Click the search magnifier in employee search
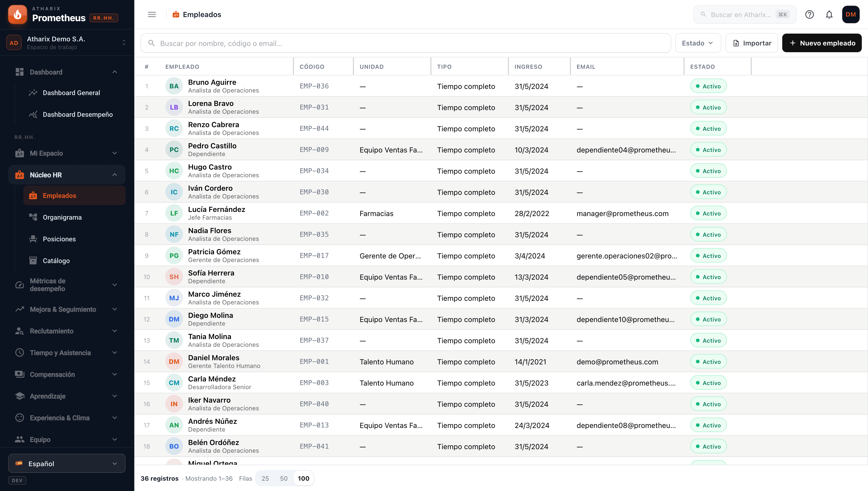 coord(151,43)
